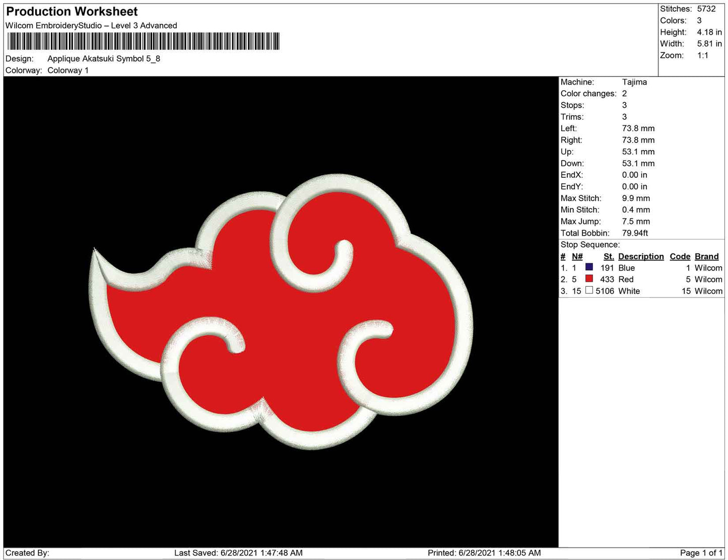Image resolution: width=728 pixels, height=560 pixels.
Task: Click the red color swatch in Stop Sequence
Action: pos(589,279)
